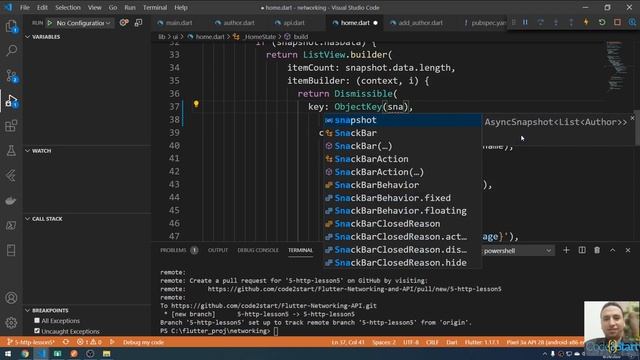Create a new terminal with plus icon
640x360 pixels.
click(566, 250)
